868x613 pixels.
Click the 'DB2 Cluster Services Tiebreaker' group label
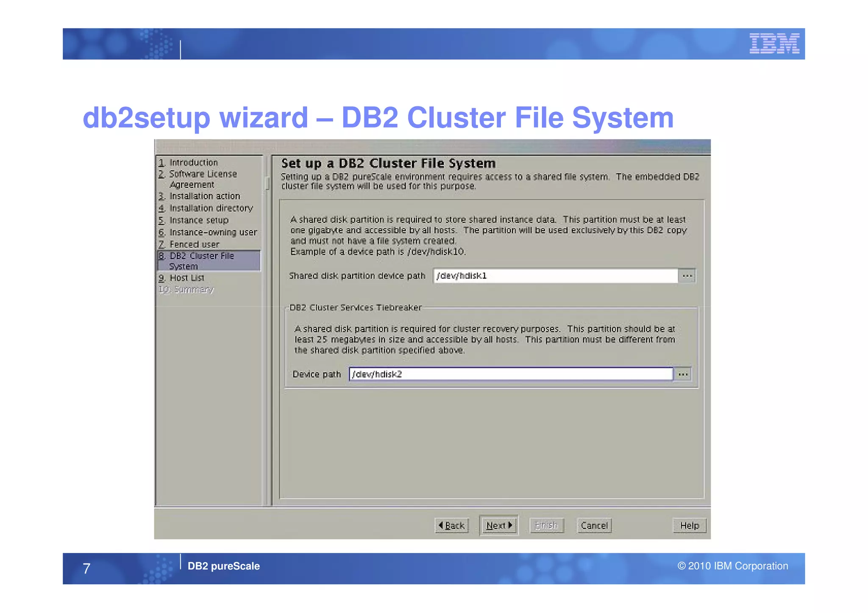point(356,308)
